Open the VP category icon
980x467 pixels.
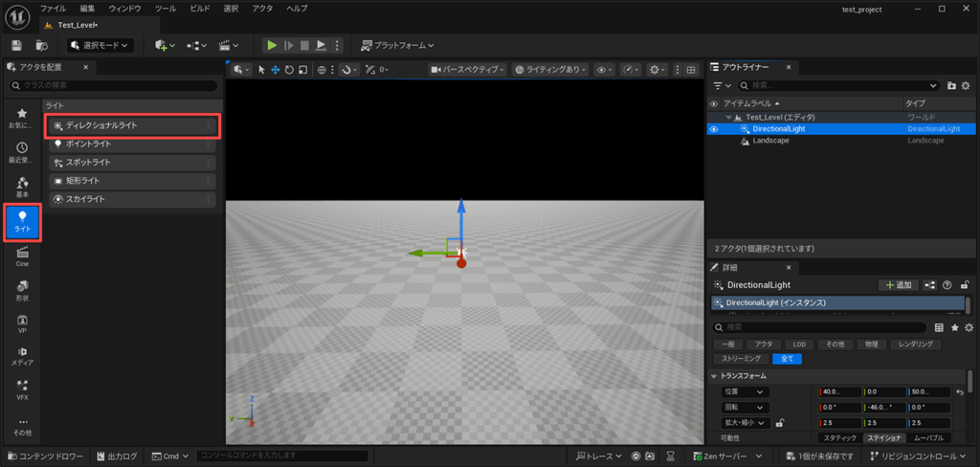(22, 323)
